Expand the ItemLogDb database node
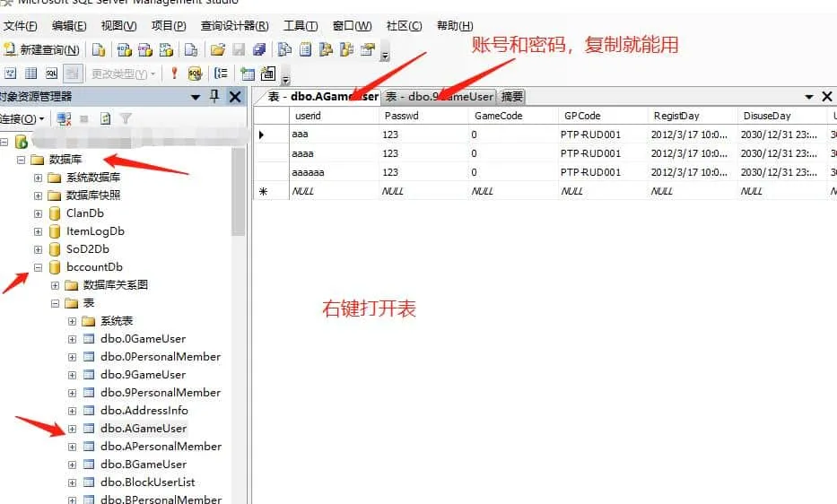The image size is (837, 504). (38, 231)
